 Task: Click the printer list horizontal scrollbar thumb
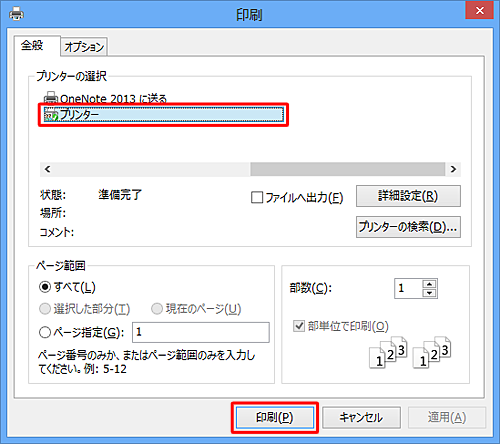click(348, 169)
